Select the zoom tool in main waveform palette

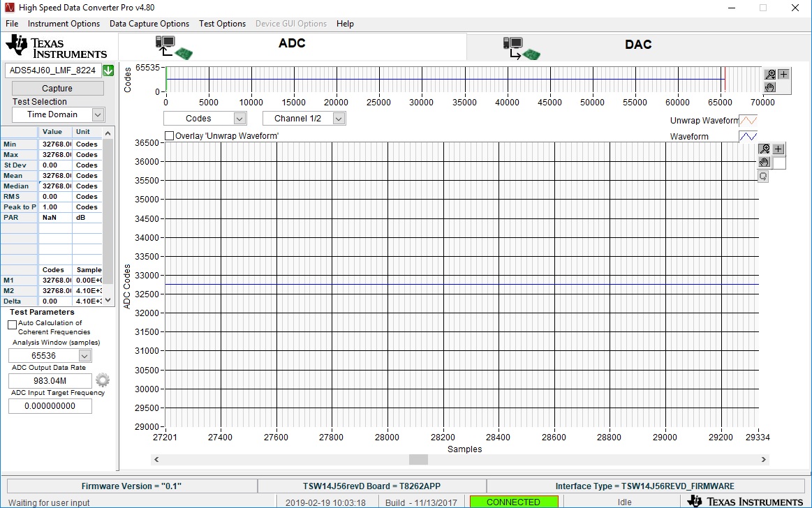pyautogui.click(x=765, y=149)
